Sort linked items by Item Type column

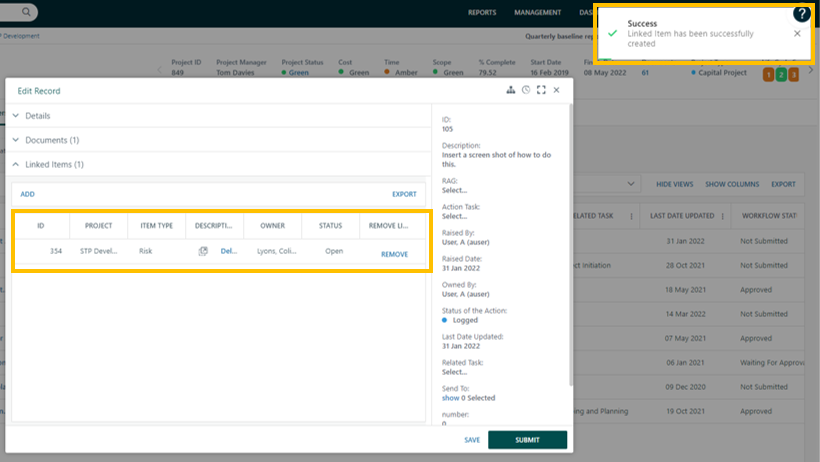click(x=156, y=226)
